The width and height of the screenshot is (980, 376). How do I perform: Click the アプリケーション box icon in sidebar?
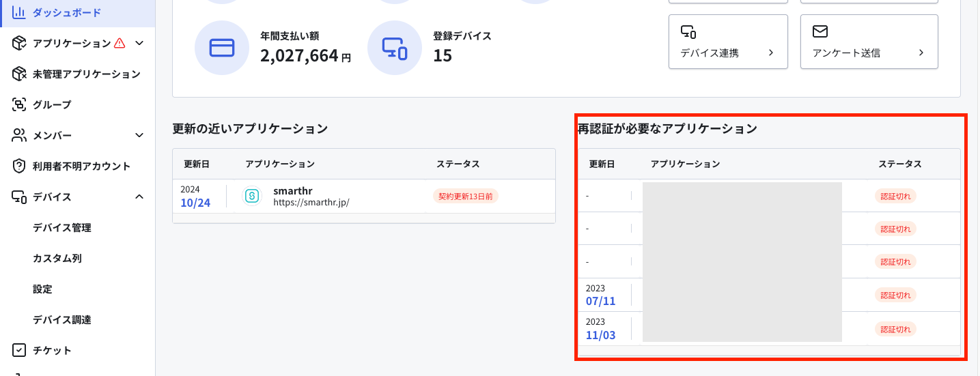click(19, 43)
